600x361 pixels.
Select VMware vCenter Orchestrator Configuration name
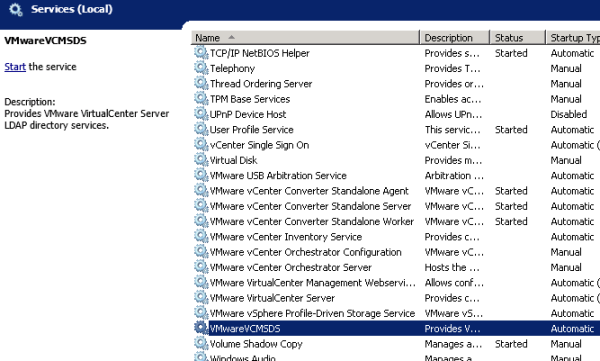pyautogui.click(x=306, y=252)
